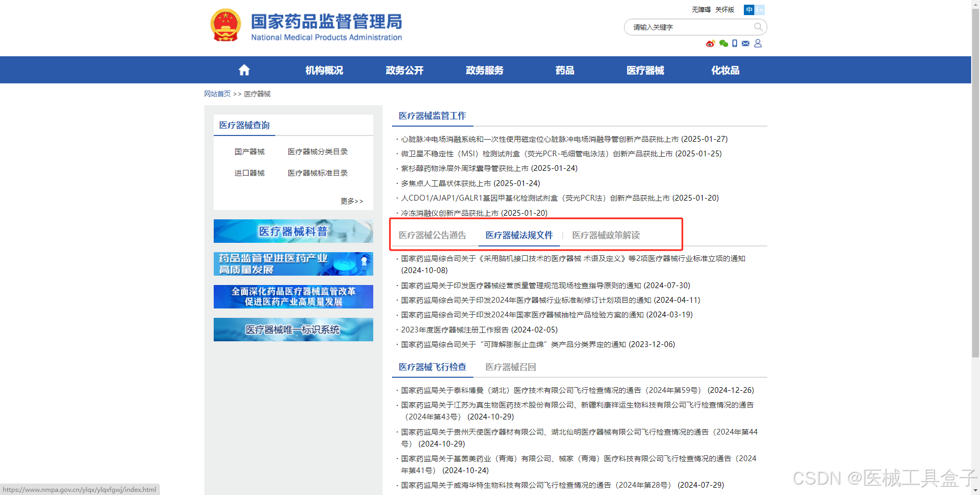Open 政务服务 menu
Viewport: 980px width, 495px height.
(485, 70)
